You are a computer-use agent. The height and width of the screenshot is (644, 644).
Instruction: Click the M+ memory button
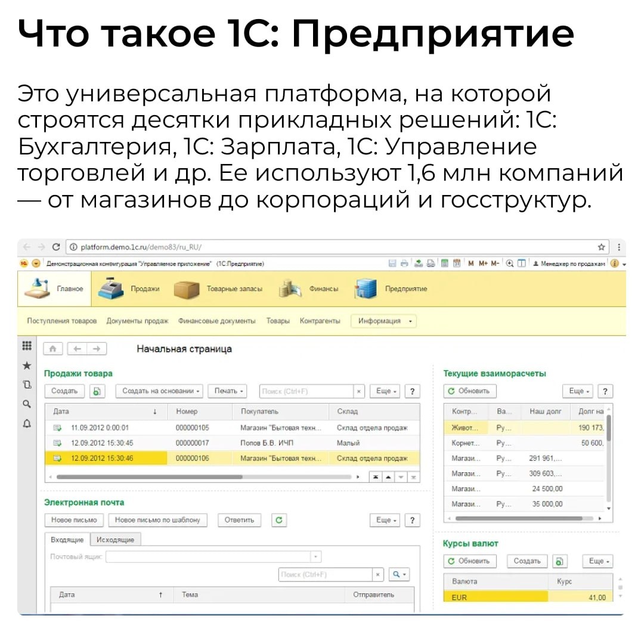(x=483, y=264)
